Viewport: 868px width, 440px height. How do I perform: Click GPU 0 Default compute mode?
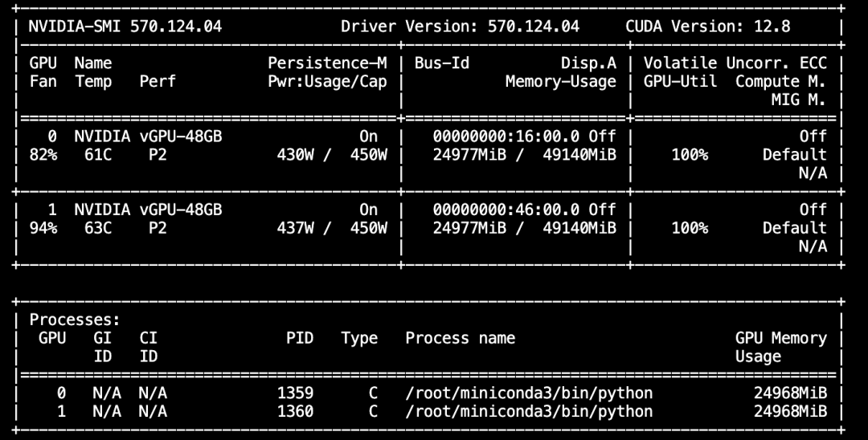coord(794,155)
